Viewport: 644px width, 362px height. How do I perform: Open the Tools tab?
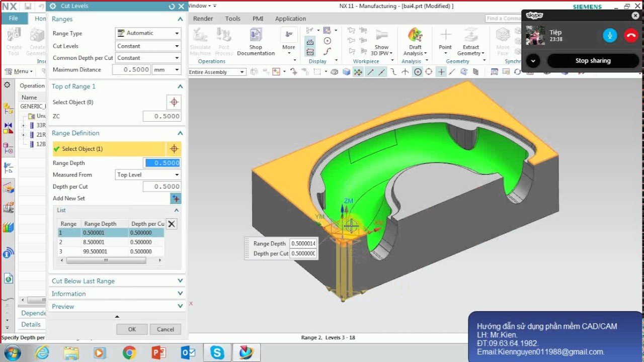(x=232, y=19)
